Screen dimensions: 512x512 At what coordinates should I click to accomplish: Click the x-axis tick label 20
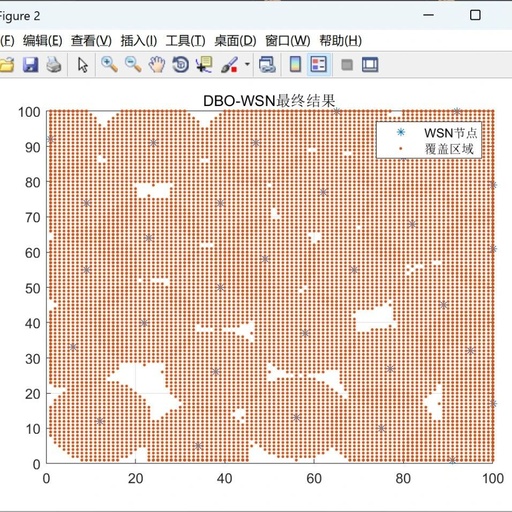click(x=135, y=479)
